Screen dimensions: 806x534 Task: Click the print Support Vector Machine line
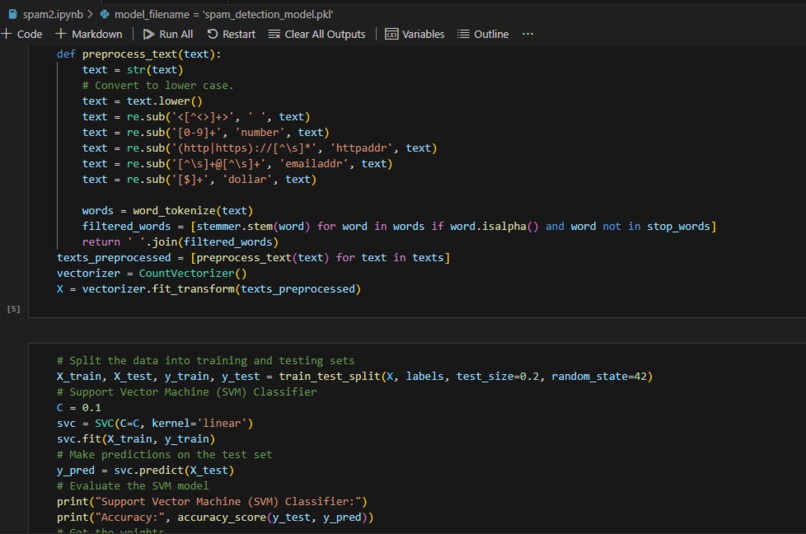[x=212, y=502]
